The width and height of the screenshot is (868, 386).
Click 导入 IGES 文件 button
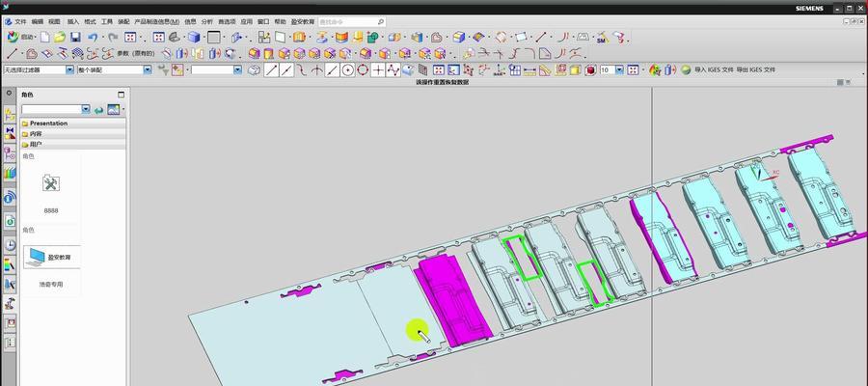[714, 69]
